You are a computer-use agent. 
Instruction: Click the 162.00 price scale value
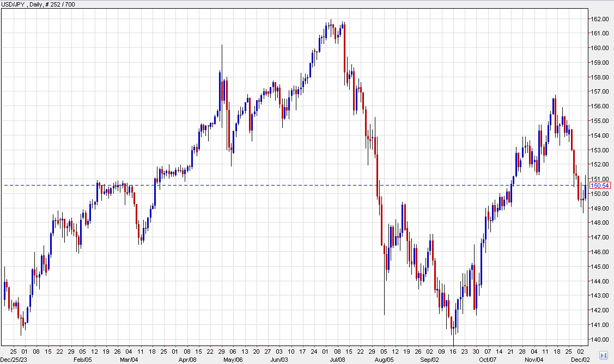600,18
